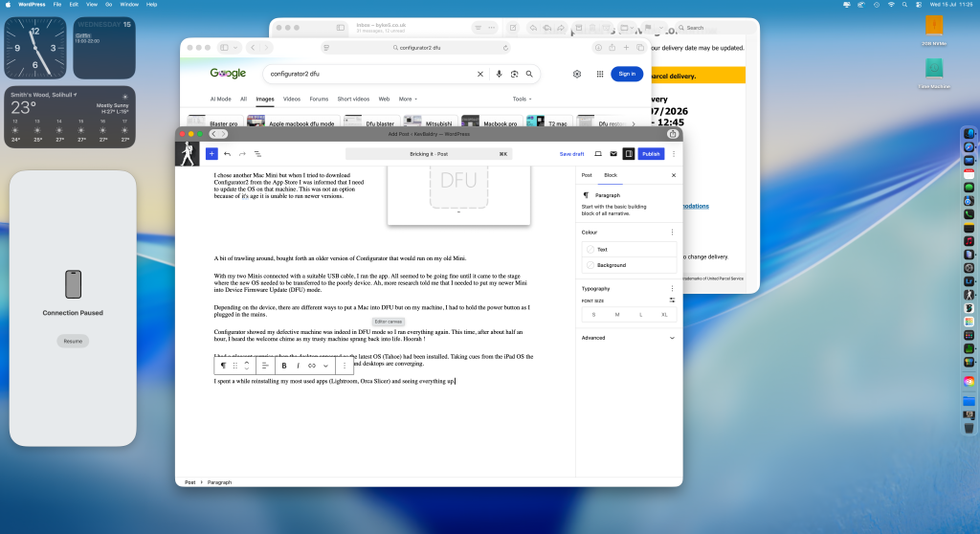The height and width of the screenshot is (534, 980).
Task: Open Google quick settings gear
Action: pyautogui.click(x=577, y=74)
